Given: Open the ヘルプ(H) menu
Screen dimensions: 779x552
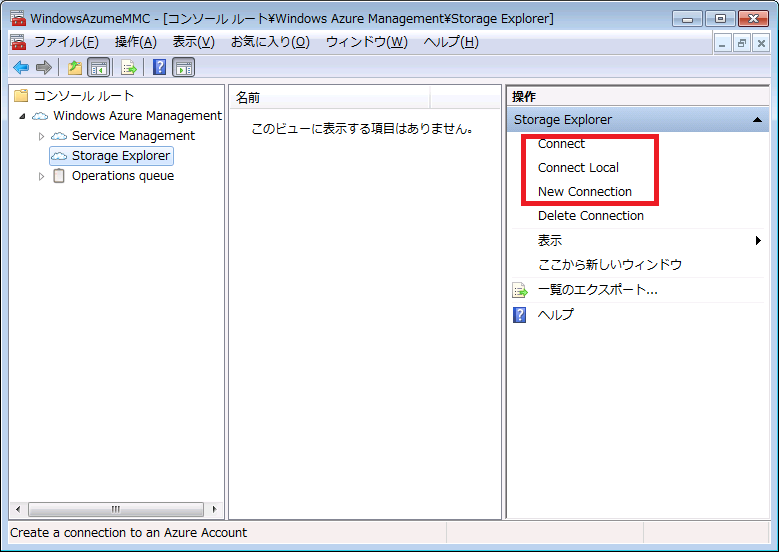Looking at the screenshot, I should tap(451, 42).
